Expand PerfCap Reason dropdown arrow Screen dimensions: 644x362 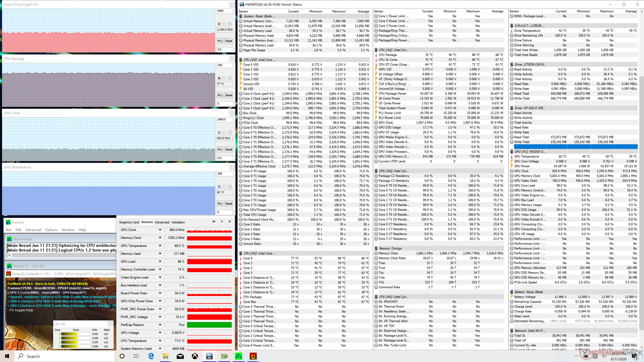tap(160, 325)
